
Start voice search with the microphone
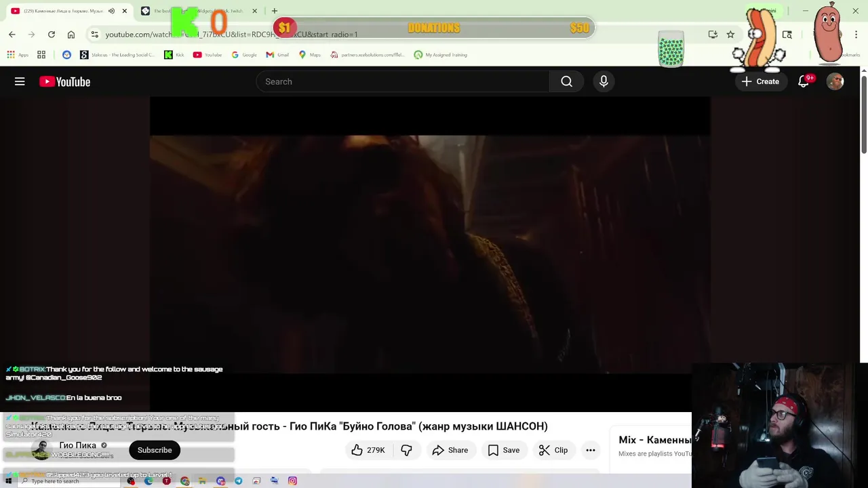click(604, 81)
